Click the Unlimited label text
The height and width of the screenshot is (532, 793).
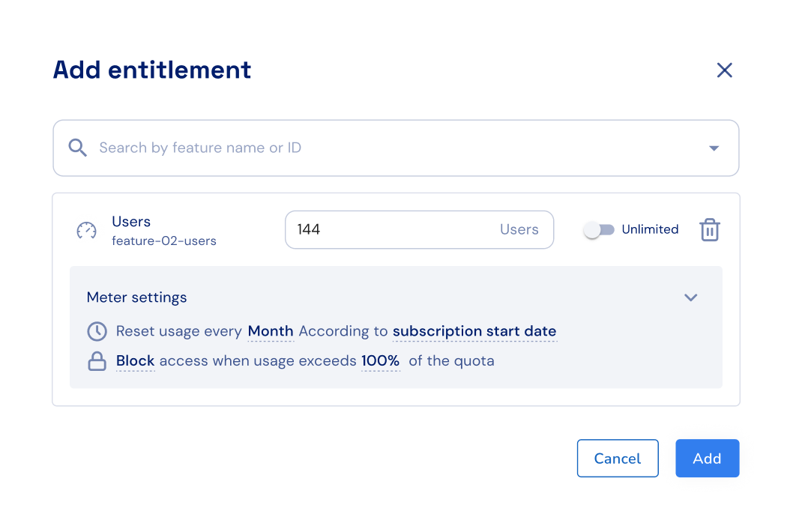tap(650, 230)
